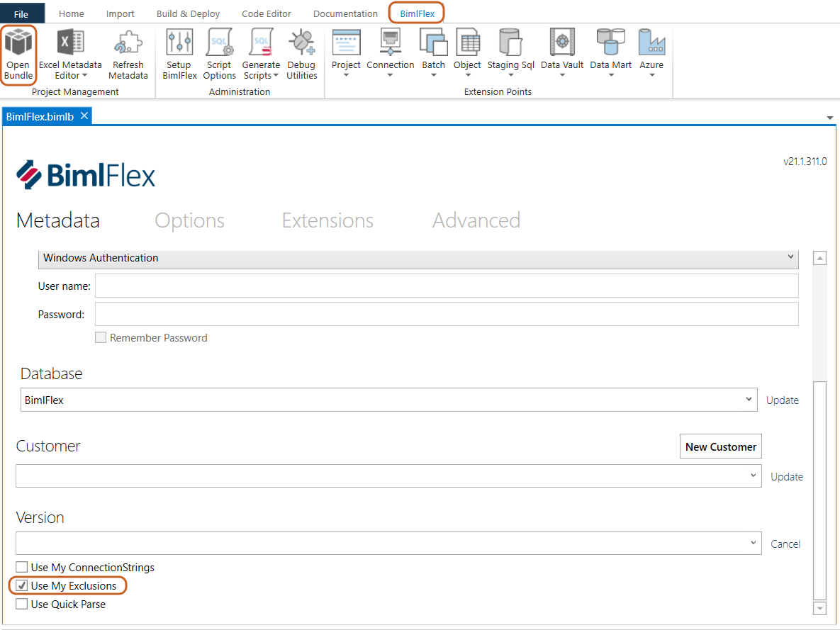
Task: Open the Code Editor tab
Action: pyautogui.click(x=267, y=13)
